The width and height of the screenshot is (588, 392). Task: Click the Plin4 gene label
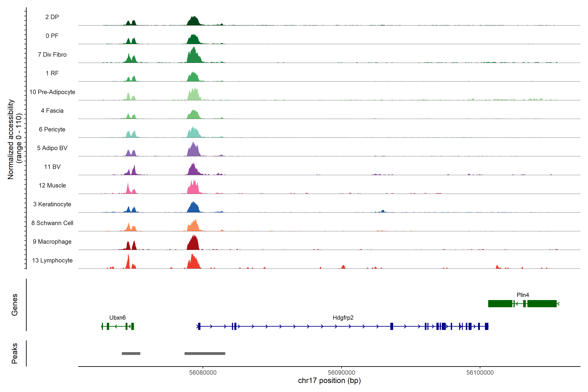tap(523, 295)
